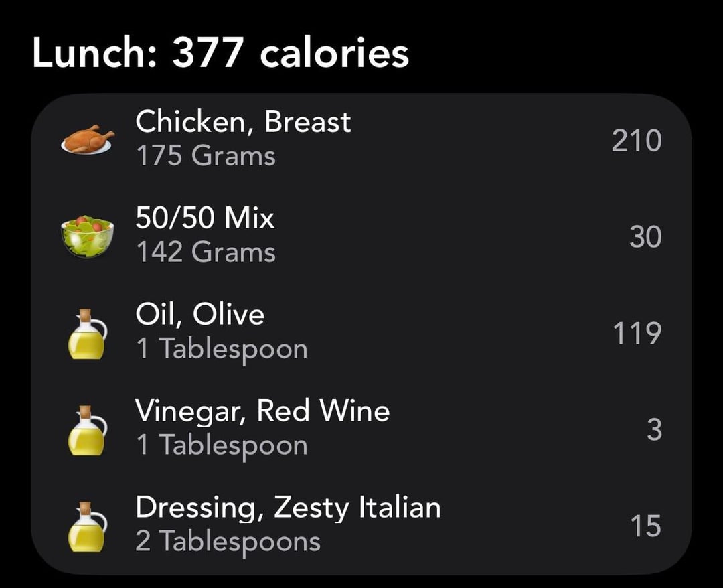Tap the Lunch: 377 calories header
Screen dimensions: 723x588
click(x=220, y=54)
